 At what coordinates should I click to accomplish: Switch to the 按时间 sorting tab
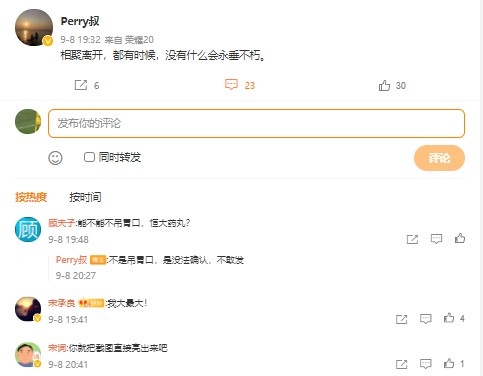[x=85, y=197]
